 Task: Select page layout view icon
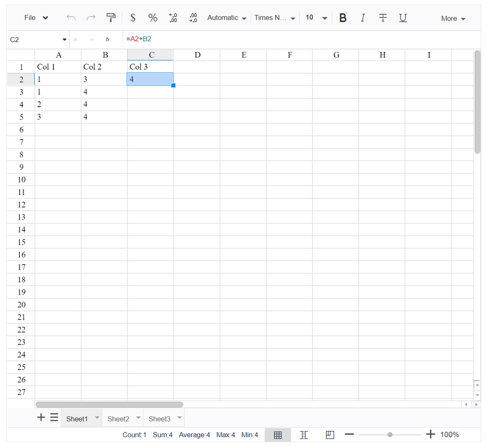click(x=330, y=435)
